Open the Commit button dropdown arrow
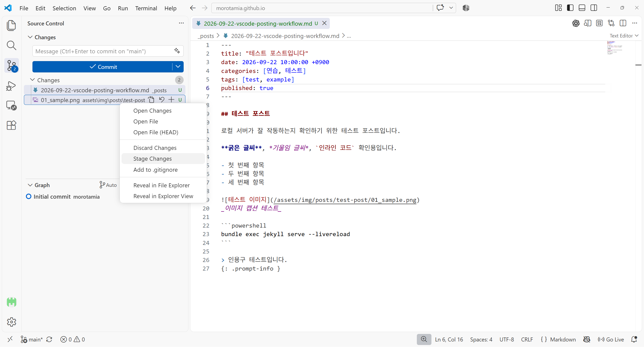 click(178, 67)
